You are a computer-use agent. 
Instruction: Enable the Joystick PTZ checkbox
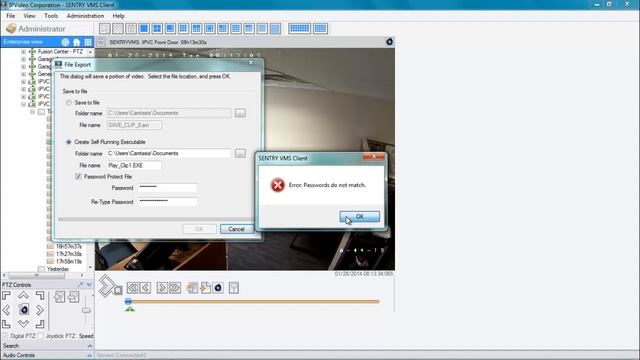tap(41, 336)
